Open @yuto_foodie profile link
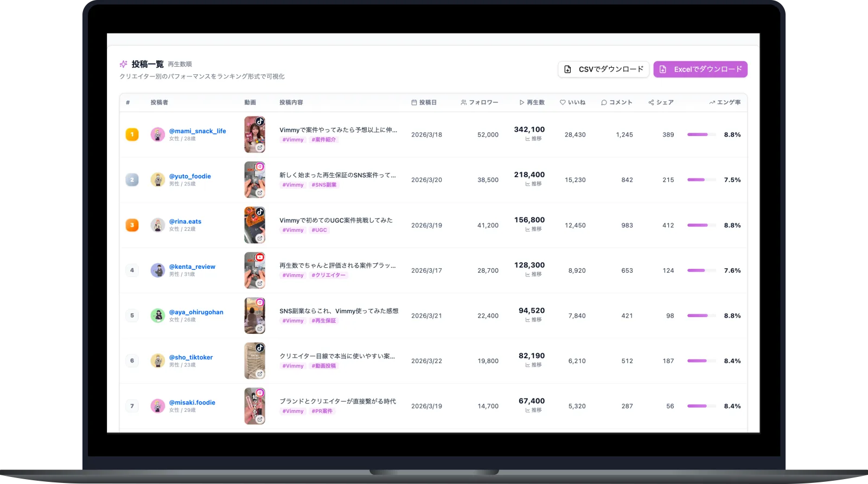 190,176
